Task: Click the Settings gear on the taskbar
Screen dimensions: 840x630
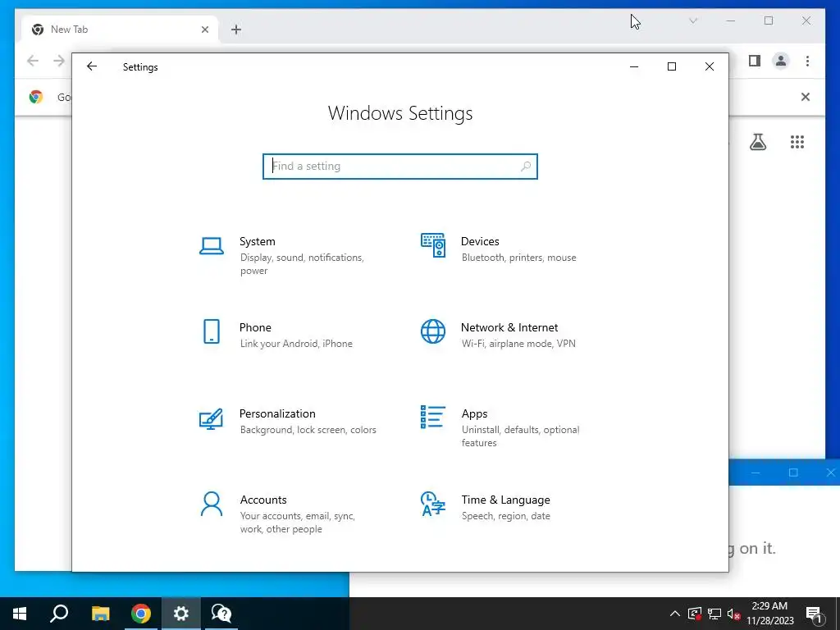Action: pyautogui.click(x=181, y=614)
